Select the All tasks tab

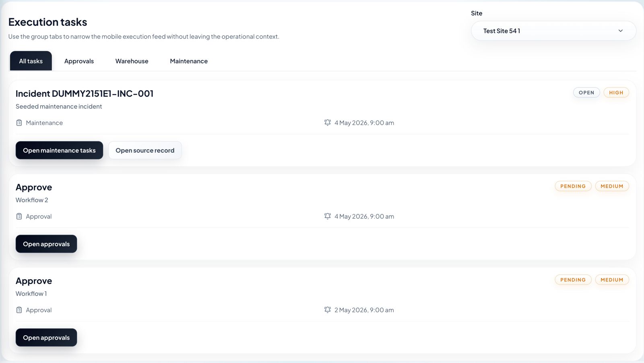coord(31,61)
